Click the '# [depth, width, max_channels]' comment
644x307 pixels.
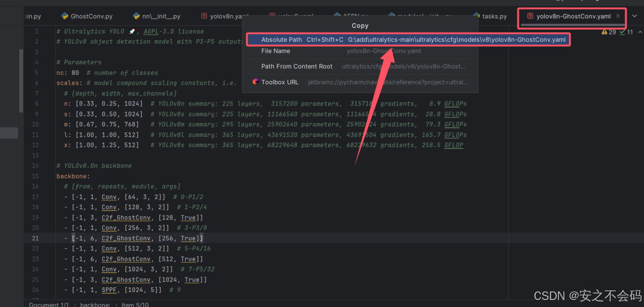[x=120, y=93]
